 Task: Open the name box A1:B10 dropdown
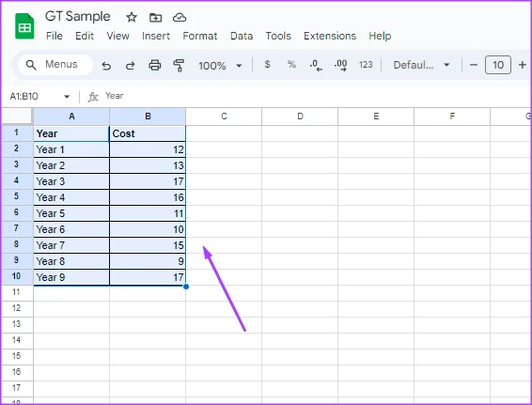tap(67, 97)
